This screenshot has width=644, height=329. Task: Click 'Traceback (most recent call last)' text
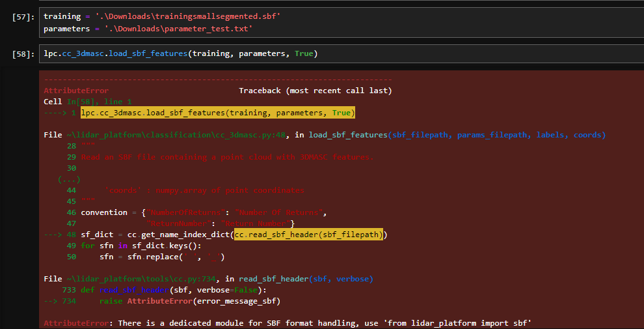[315, 91]
